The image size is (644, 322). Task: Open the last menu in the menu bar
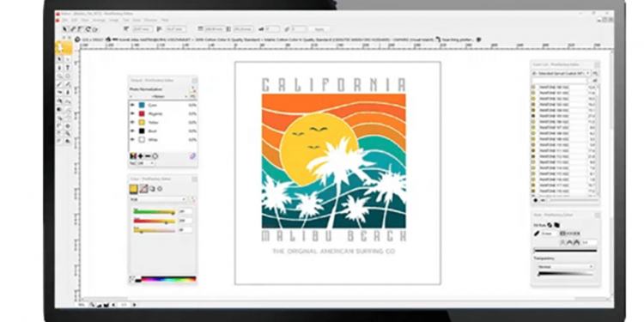pyautogui.click(x=165, y=20)
